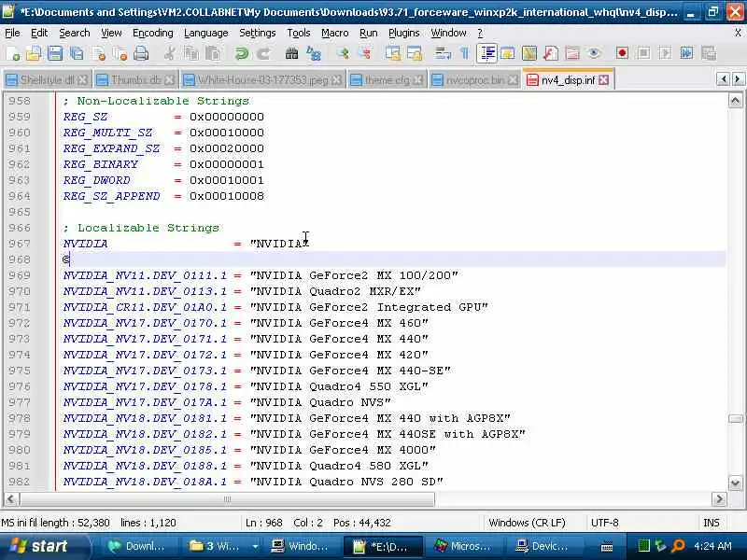Save the document with the floppy icon
Screen dimensions: 747x560
pos(55,53)
